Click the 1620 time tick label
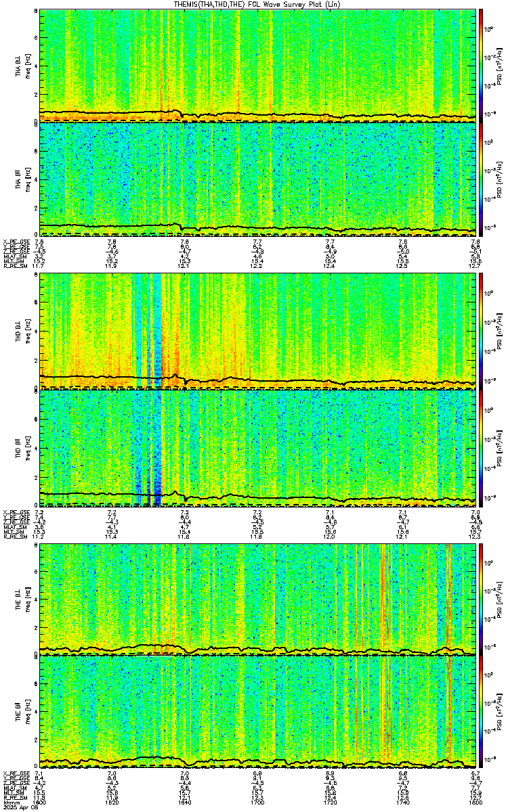Screen dimensions: 508x812 (112, 803)
